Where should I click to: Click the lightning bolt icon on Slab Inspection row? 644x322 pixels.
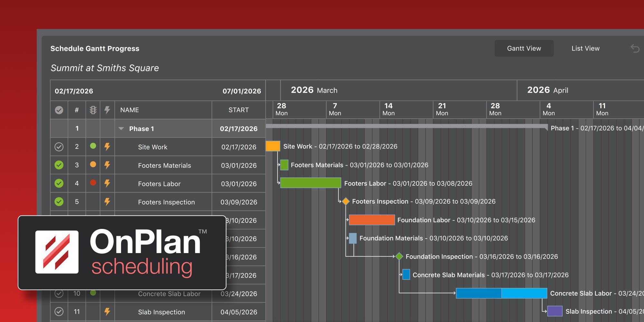[x=107, y=312]
